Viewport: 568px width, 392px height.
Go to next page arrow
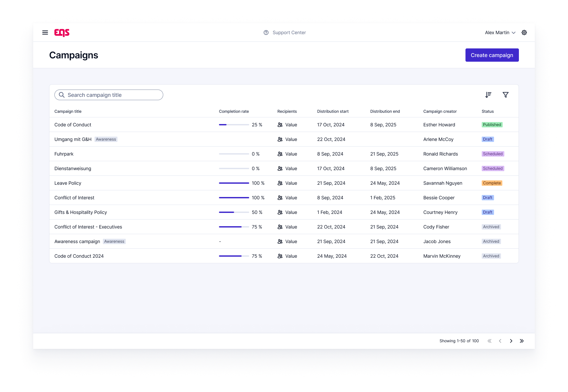(x=511, y=341)
